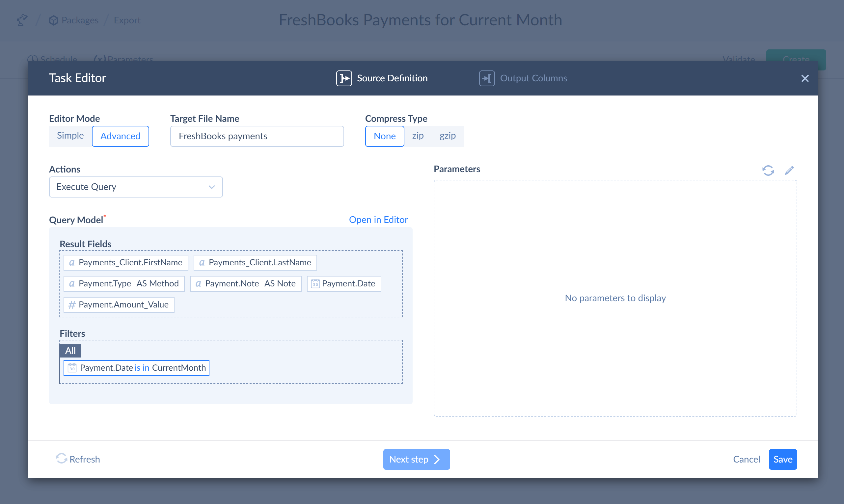Click the All filter group label
The image size is (844, 504).
70,351
